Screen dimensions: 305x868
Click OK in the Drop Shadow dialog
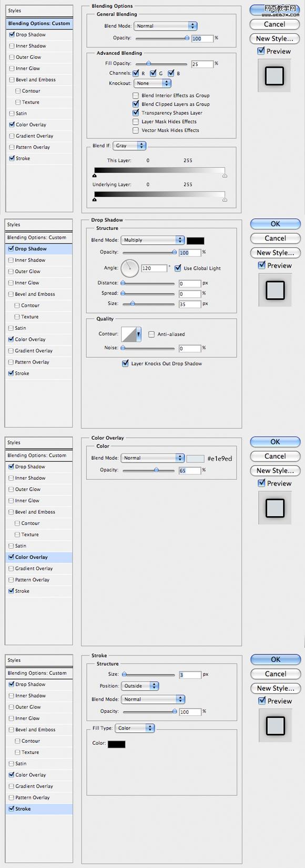pyautogui.click(x=276, y=224)
